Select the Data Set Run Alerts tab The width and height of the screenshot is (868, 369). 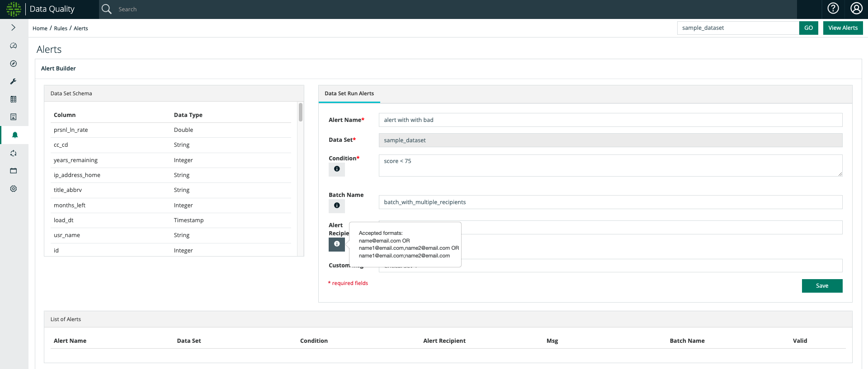tap(349, 93)
